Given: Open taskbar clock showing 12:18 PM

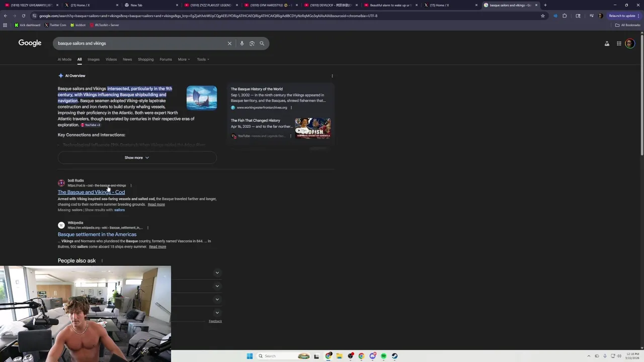Looking at the screenshot, I should [632, 356].
